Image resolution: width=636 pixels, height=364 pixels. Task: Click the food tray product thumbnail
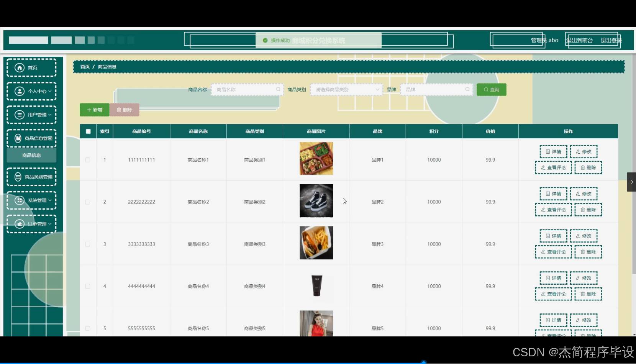316,159
